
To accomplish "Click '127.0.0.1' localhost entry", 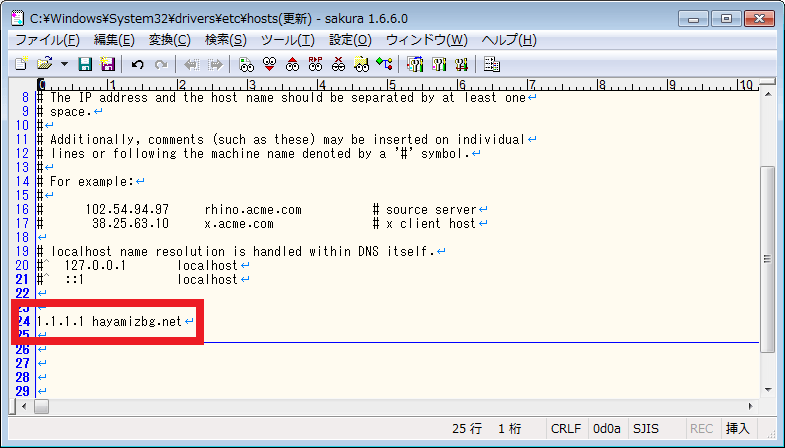I will (x=95, y=265).
